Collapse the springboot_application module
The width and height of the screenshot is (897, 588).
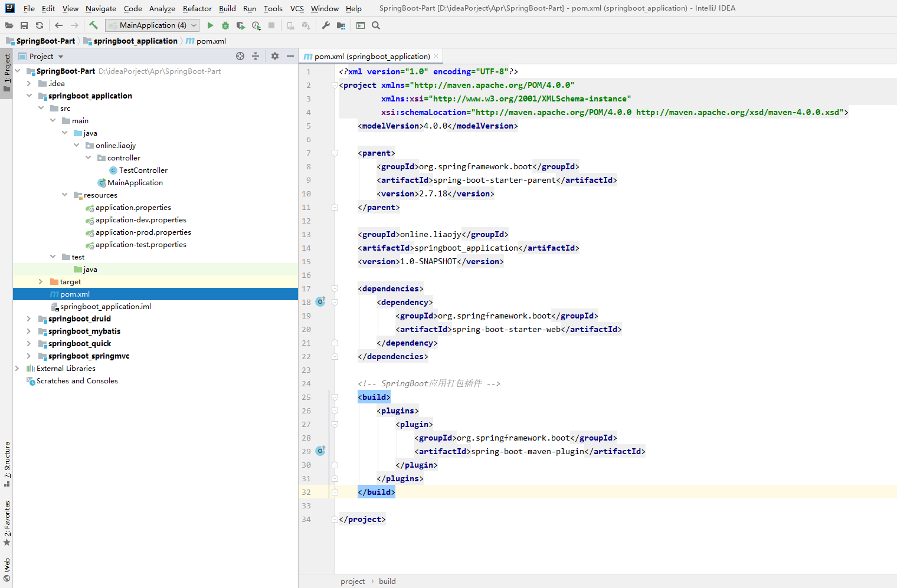tap(29, 96)
